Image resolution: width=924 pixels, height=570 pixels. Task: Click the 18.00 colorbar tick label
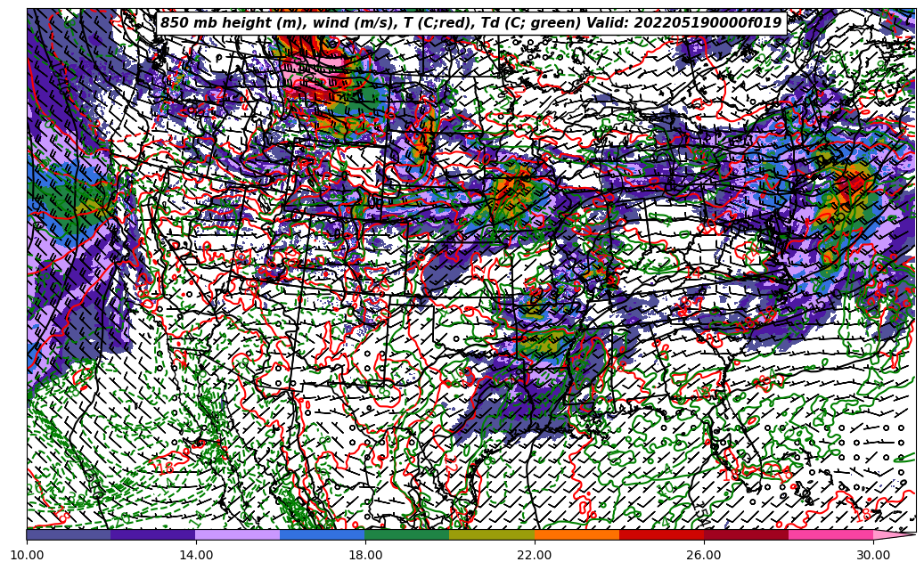tap(364, 555)
